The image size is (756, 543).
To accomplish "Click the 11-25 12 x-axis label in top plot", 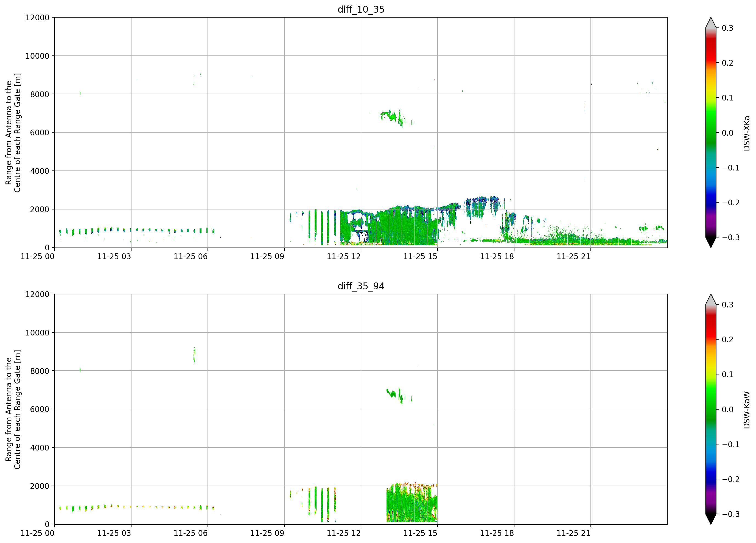I will coord(344,256).
